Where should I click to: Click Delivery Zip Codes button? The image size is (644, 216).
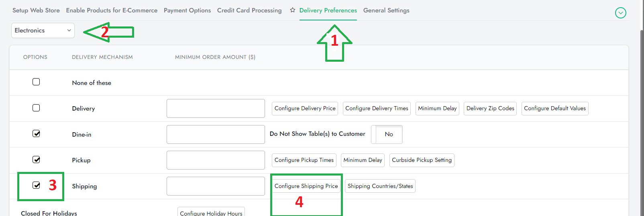pyautogui.click(x=490, y=109)
